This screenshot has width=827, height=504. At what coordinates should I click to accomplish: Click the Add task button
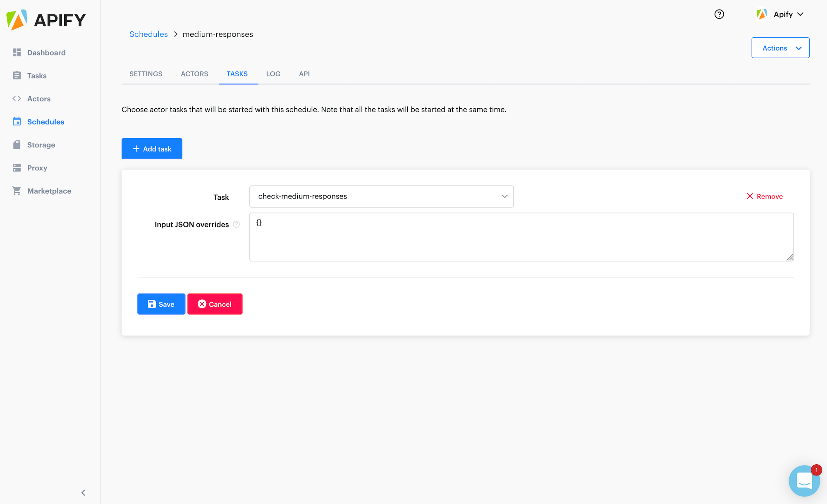[x=152, y=149]
